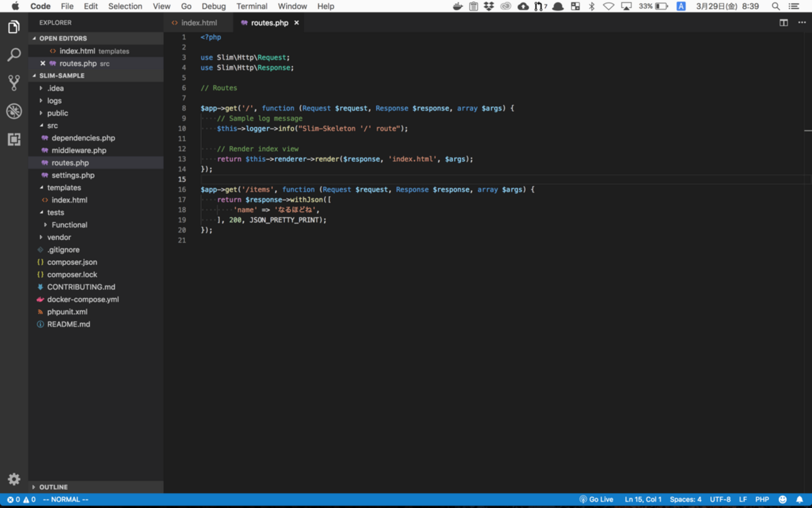Click Go Live in status bar
This screenshot has height=508, width=812.
coord(597,499)
